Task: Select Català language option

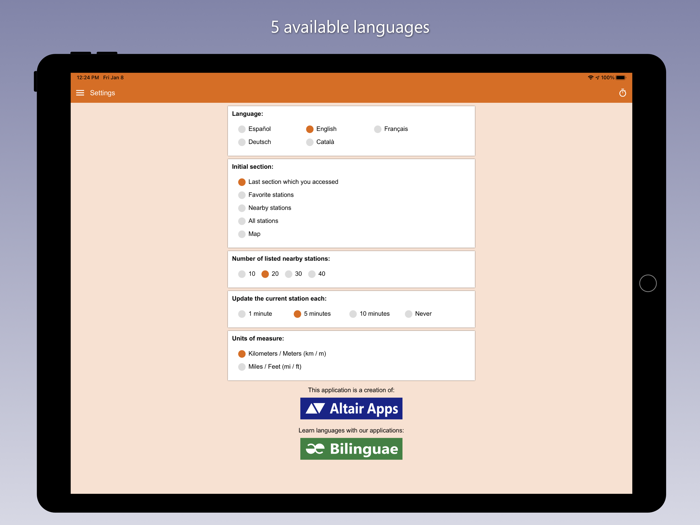Action: 320,142
